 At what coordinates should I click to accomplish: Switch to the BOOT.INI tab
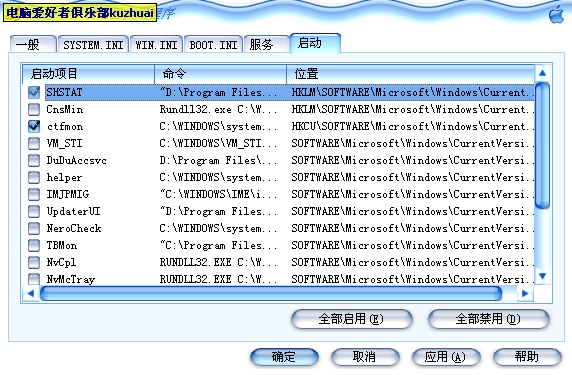coord(213,45)
